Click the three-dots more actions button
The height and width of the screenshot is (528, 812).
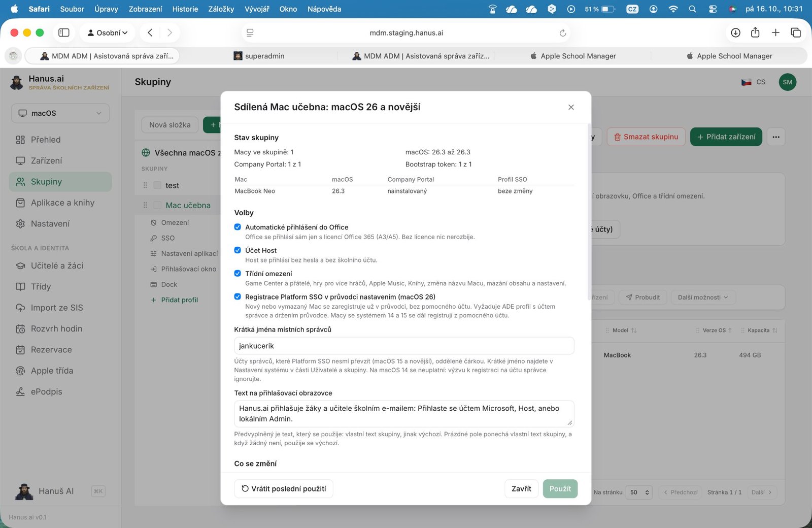(776, 137)
